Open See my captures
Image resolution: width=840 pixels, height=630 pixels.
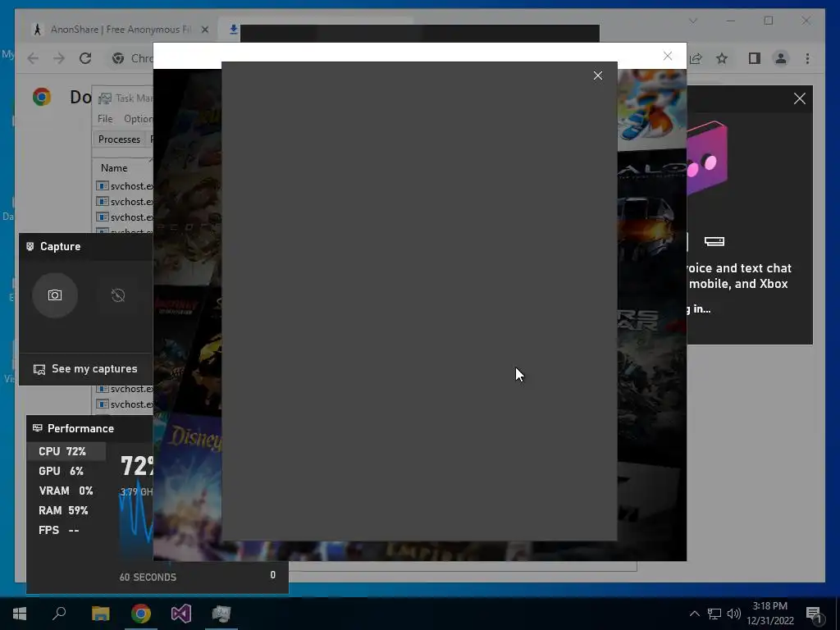[85, 368]
